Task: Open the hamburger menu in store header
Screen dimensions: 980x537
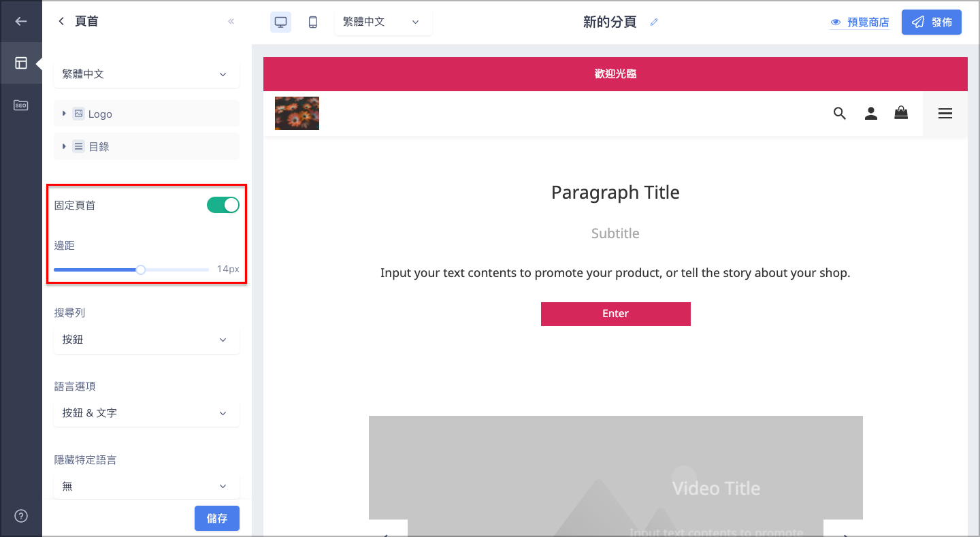Action: tap(945, 114)
